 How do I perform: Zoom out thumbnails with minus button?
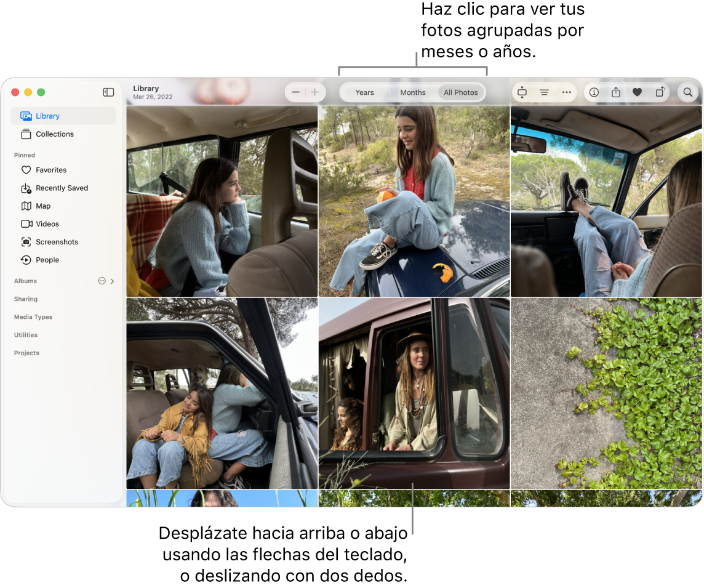tap(295, 92)
